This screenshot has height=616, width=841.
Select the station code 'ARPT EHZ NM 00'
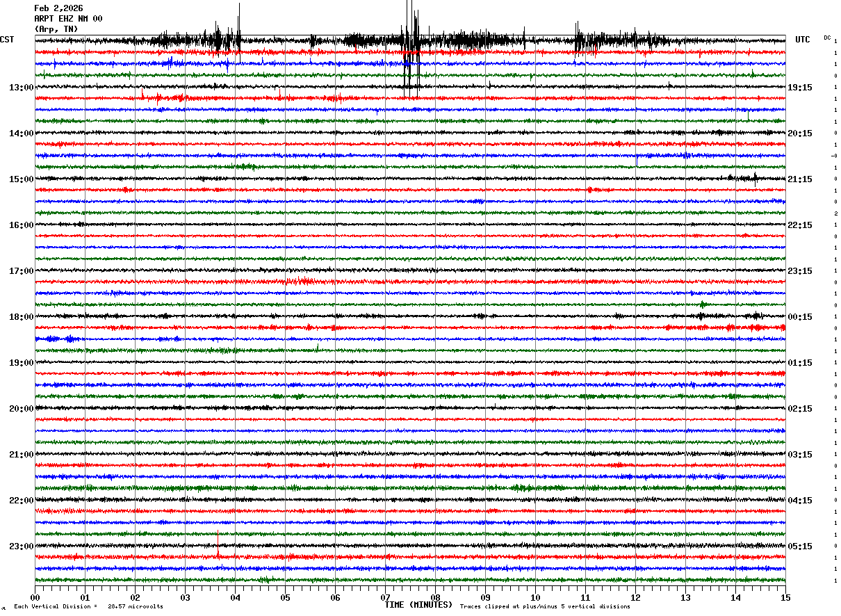(x=68, y=19)
